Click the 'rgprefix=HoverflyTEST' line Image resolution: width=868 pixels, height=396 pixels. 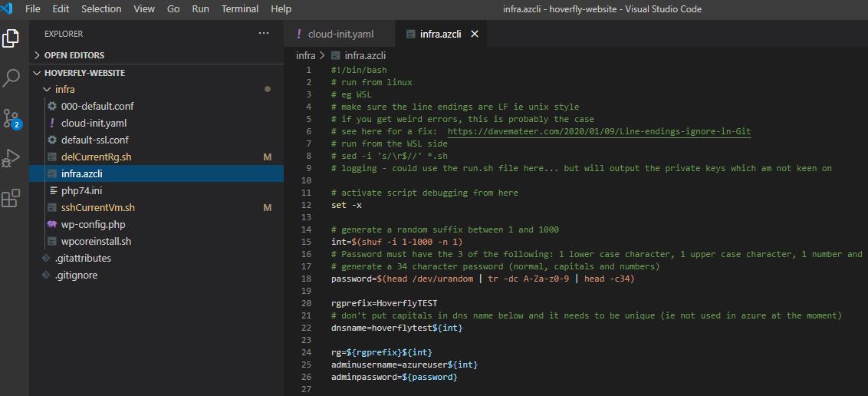pyautogui.click(x=384, y=303)
